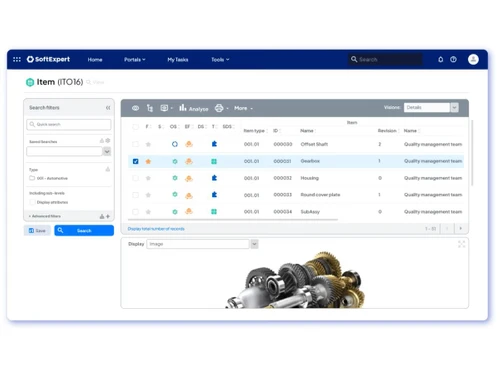This screenshot has height=375, width=500.
Task: Open the More dropdown in grid toolbar
Action: tap(243, 108)
